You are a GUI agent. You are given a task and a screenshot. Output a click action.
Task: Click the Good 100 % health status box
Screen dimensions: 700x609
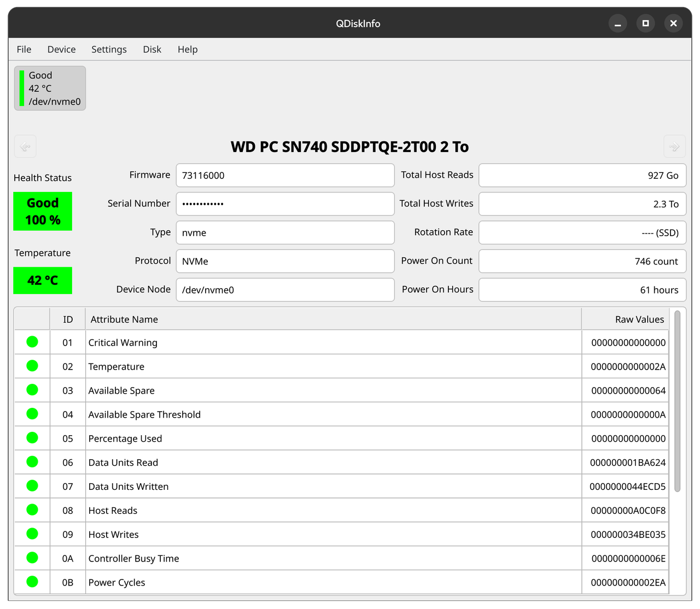(43, 211)
